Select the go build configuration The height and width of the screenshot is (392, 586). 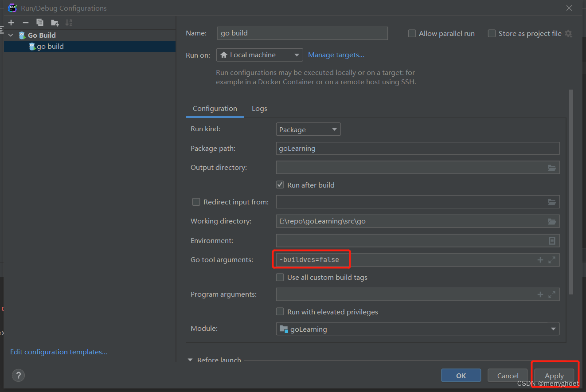click(x=49, y=46)
